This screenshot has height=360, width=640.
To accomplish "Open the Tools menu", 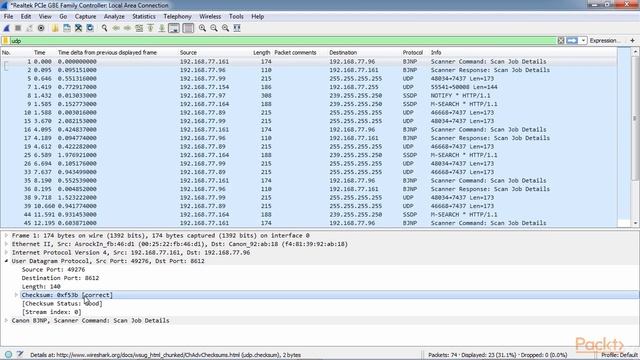I will point(236,16).
